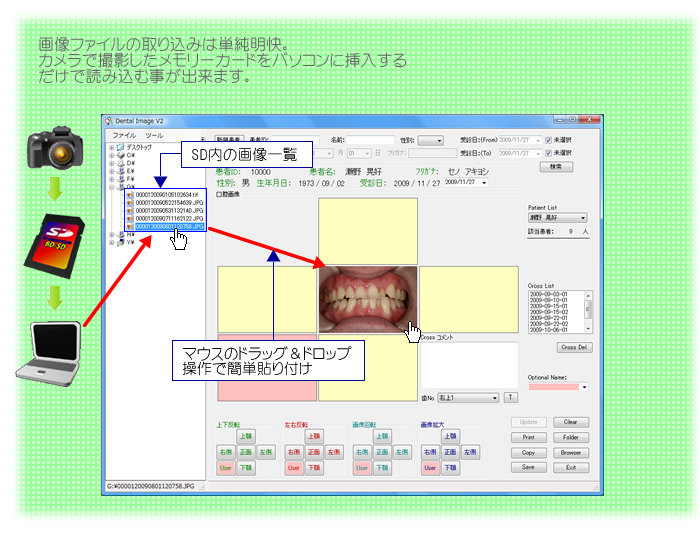Select the Y¥ drive icon
Image resolution: width=700 pixels, height=535 pixels.
point(120,242)
